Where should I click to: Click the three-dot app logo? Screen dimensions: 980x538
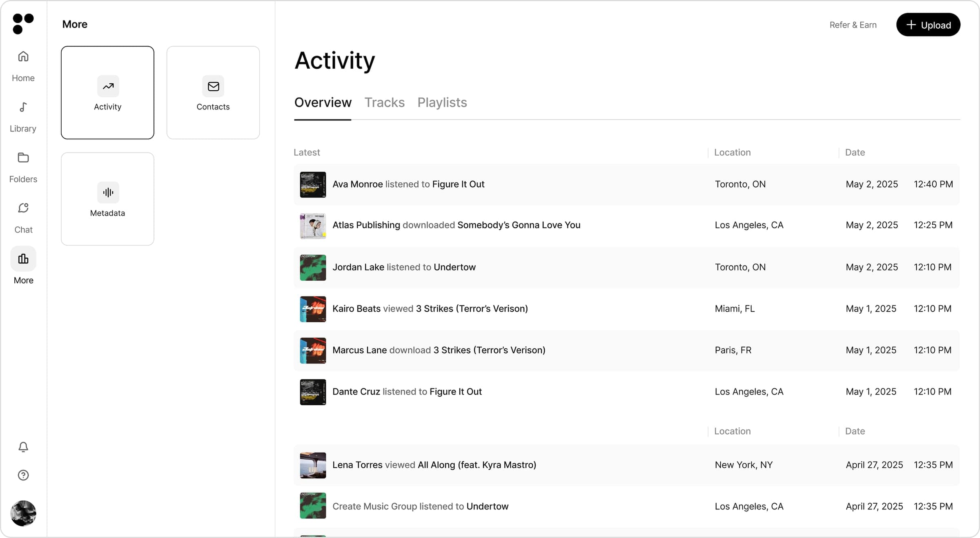click(x=23, y=24)
